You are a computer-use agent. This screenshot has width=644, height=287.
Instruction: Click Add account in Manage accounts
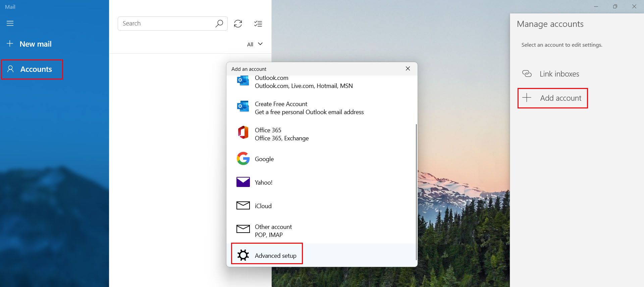(553, 98)
